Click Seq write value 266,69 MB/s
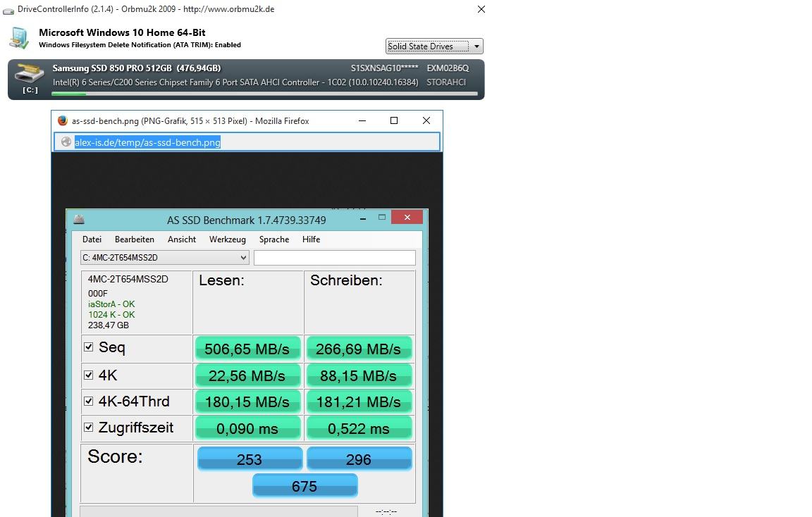Viewport: 812px width, 517px height. pyautogui.click(x=359, y=349)
